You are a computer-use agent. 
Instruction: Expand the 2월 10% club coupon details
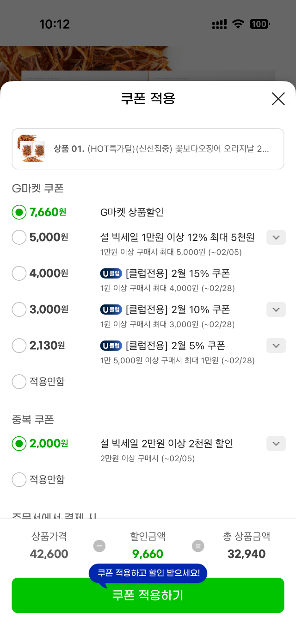coord(276,310)
